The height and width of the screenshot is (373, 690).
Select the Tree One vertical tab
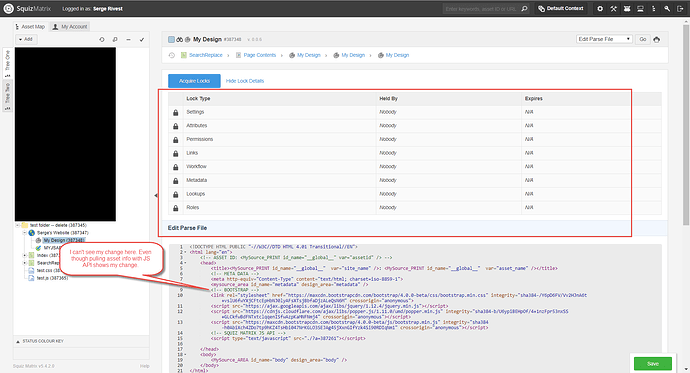[7, 63]
